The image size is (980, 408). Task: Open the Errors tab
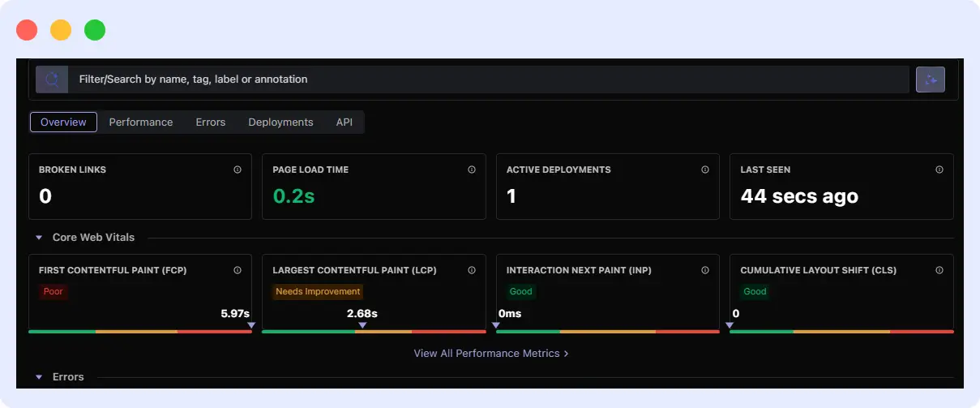coord(211,122)
